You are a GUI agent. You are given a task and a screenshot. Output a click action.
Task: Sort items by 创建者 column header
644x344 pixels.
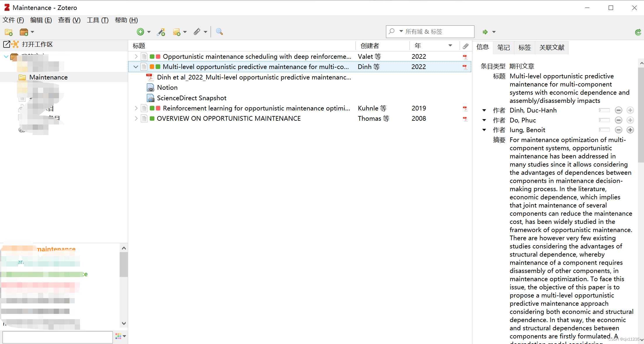(x=382, y=46)
